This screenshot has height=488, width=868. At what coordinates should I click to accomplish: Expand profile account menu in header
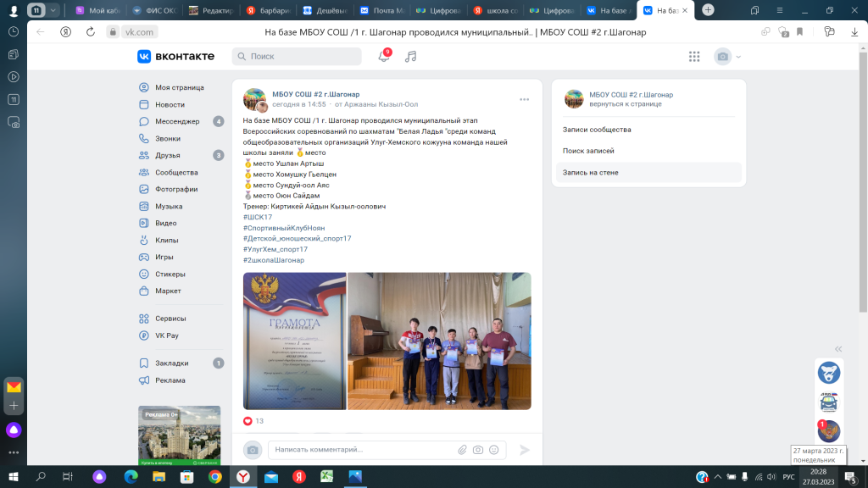727,57
